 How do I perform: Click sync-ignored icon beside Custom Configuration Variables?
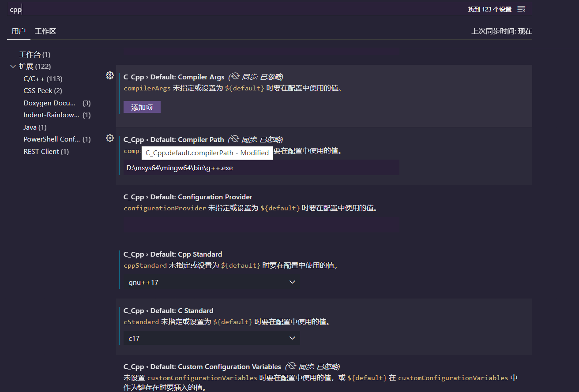click(x=291, y=366)
